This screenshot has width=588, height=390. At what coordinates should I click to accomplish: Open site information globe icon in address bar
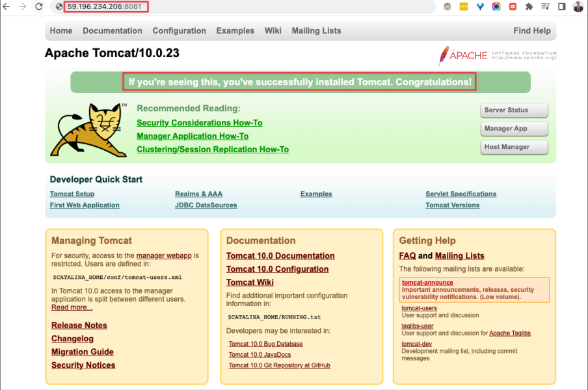point(59,6)
